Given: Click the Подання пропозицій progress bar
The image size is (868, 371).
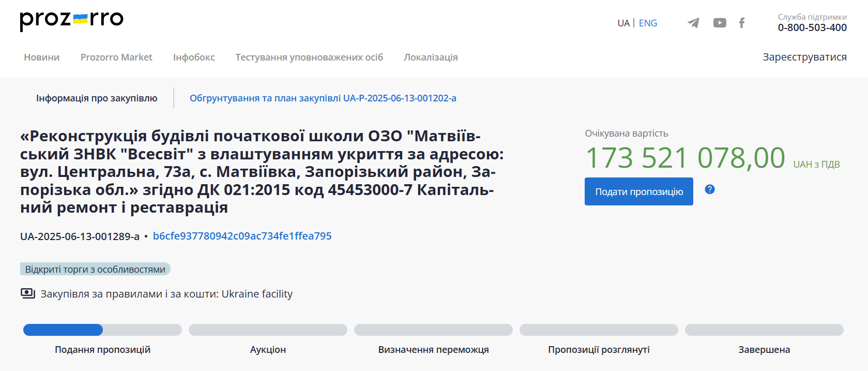Looking at the screenshot, I should (102, 330).
